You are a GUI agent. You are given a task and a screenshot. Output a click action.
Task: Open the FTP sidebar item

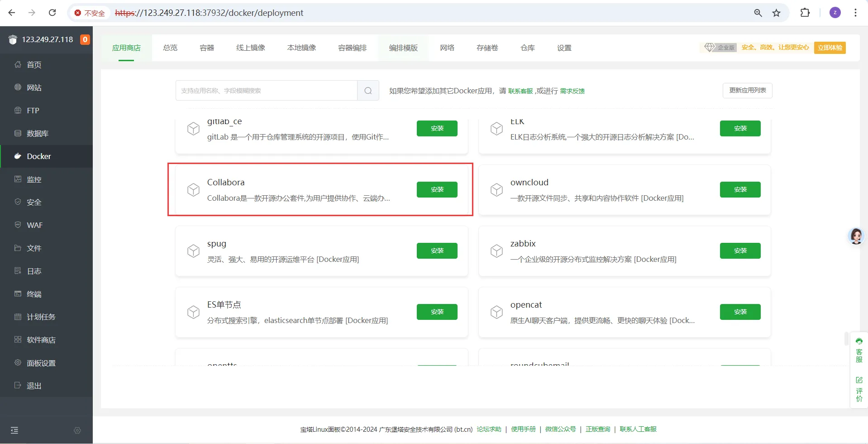(x=46, y=111)
